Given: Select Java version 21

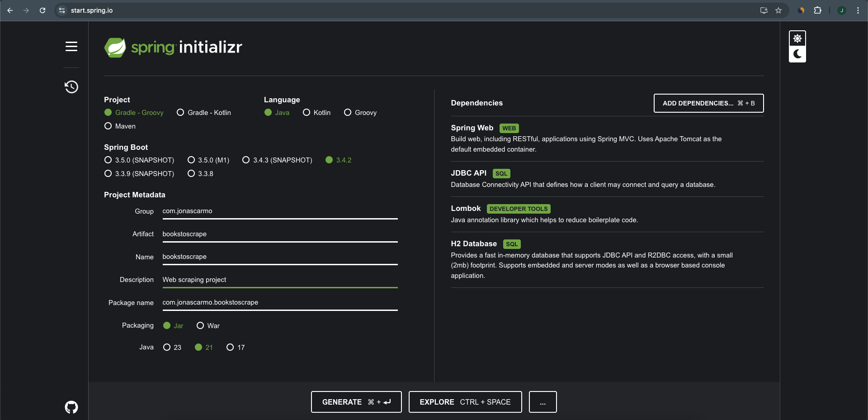Looking at the screenshot, I should [x=203, y=348].
